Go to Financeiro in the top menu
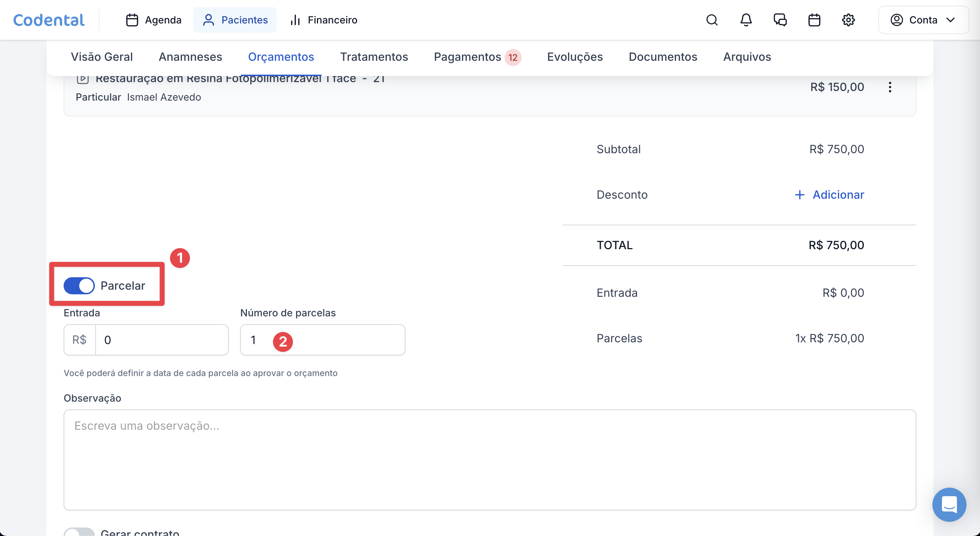 point(324,20)
